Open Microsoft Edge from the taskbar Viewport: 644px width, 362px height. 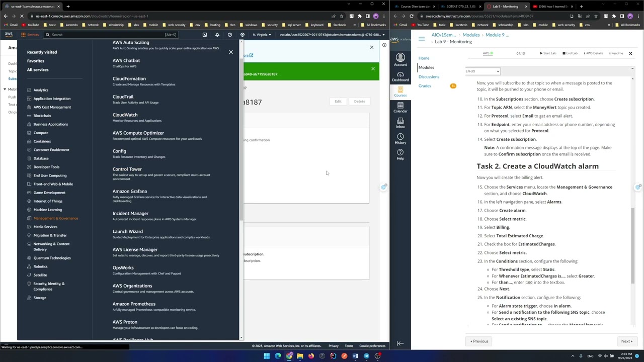tap(278, 356)
